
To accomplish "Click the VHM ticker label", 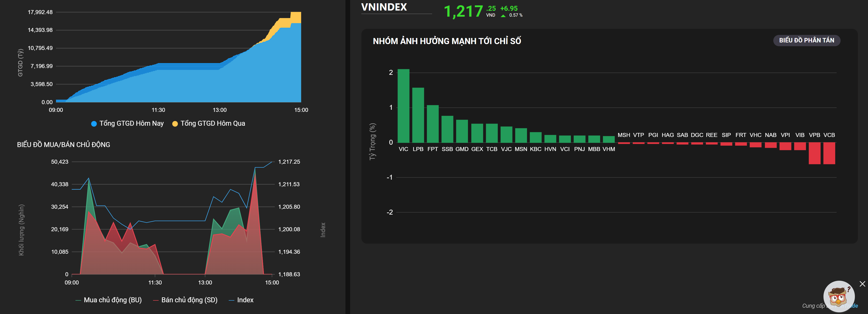I will click(x=609, y=149).
